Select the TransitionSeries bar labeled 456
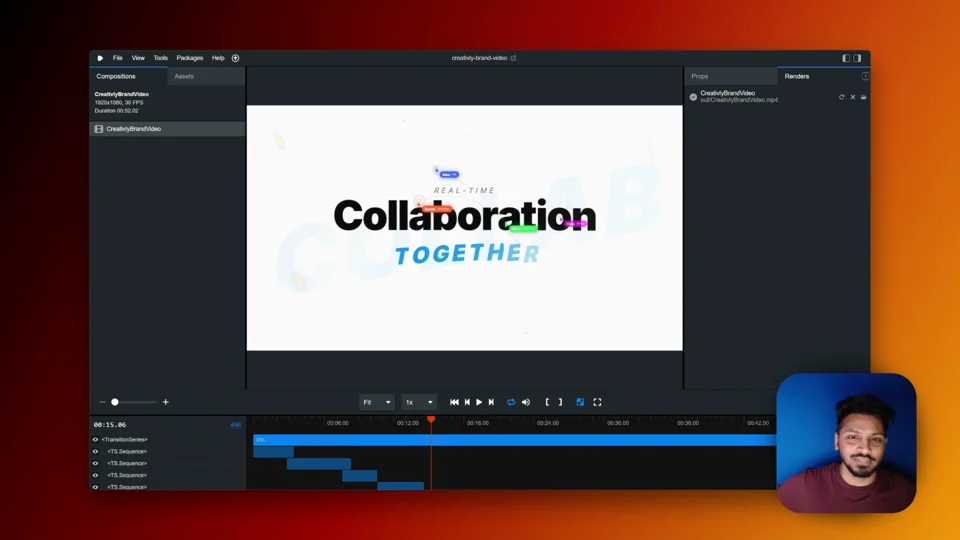The height and width of the screenshot is (540, 960). 514,440
